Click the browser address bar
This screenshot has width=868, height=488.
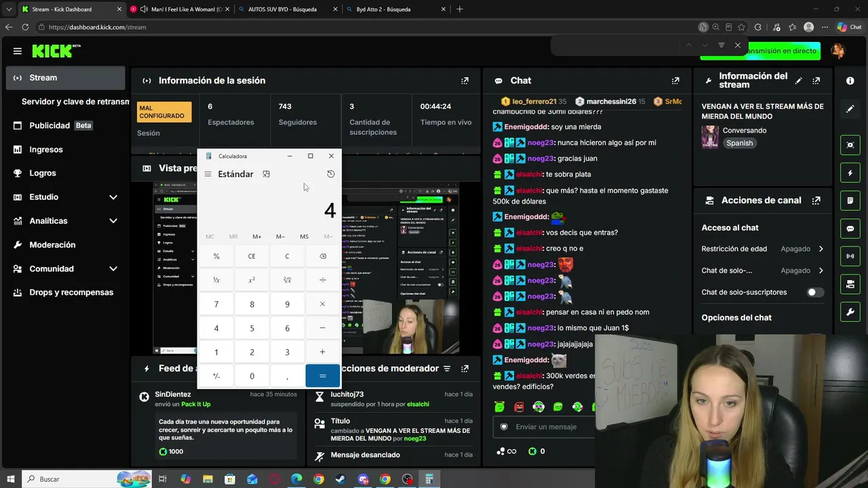(x=366, y=27)
